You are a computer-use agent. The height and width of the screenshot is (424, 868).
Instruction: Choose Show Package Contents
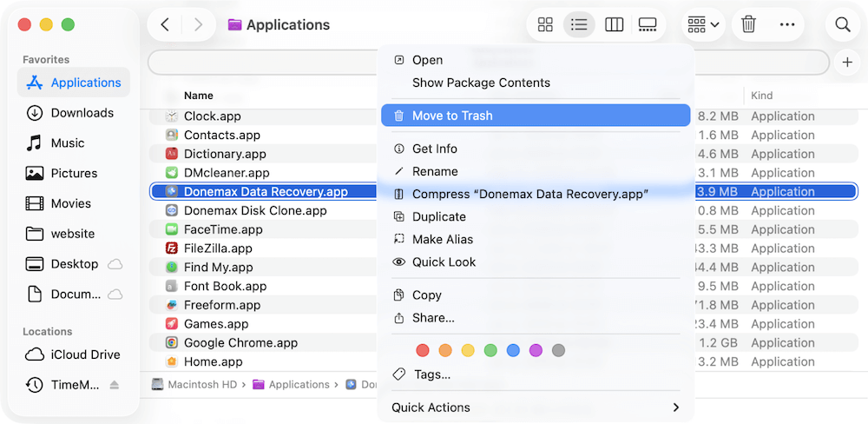click(536, 83)
